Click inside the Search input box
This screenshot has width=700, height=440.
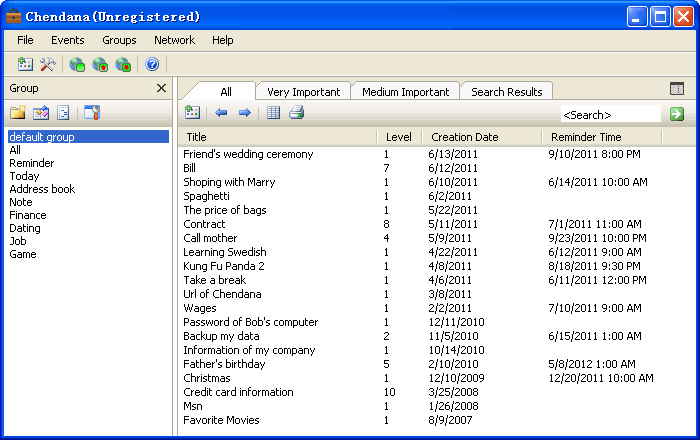pyautogui.click(x=610, y=115)
